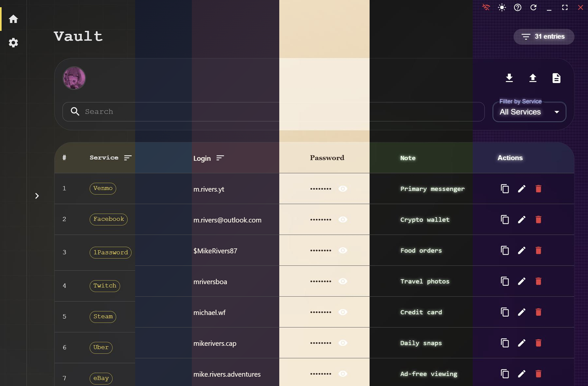
Task: Show the 1Password entry's password
Action: tap(342, 251)
